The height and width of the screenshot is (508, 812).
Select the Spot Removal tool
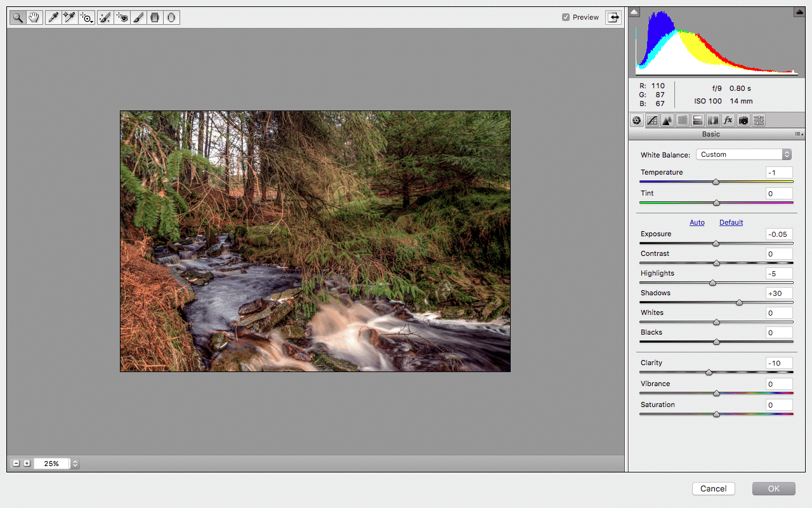pos(105,18)
